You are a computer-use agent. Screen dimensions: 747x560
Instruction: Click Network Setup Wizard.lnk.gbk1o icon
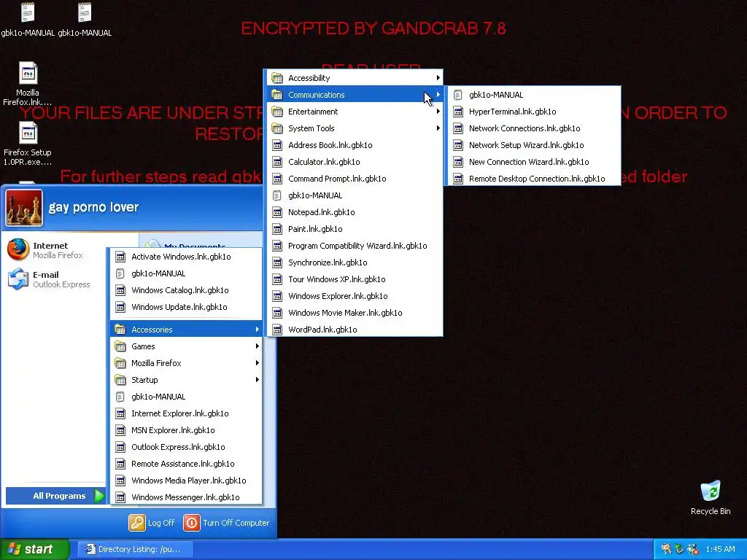coord(458,145)
